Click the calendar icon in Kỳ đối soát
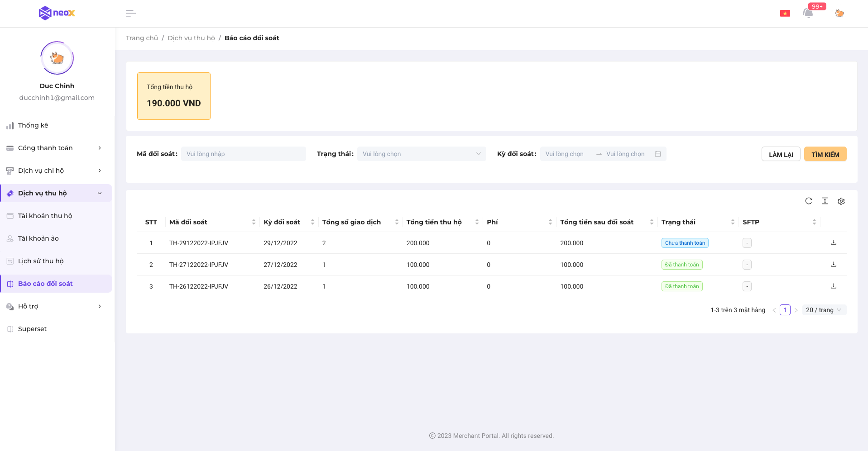Screen dimensions: 868x451 point(657,154)
